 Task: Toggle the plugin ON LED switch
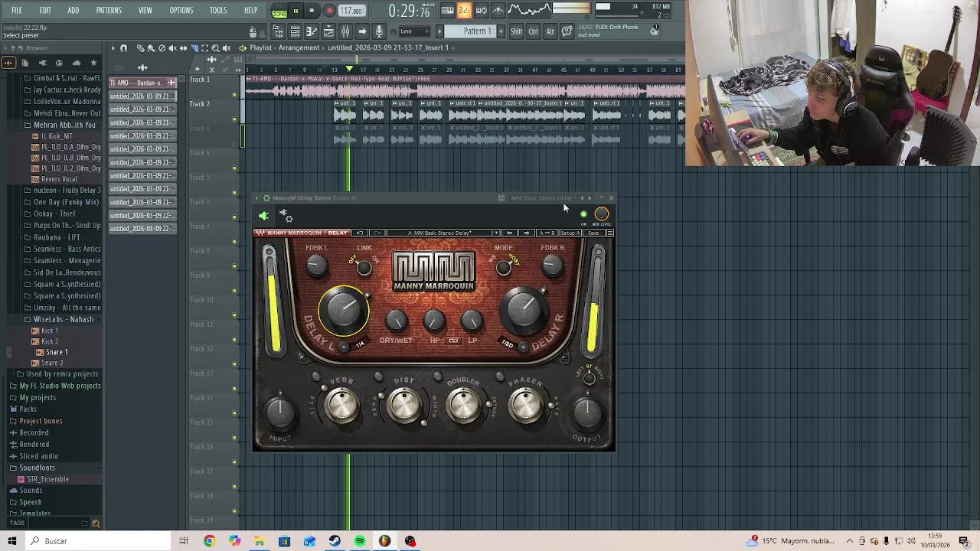pyautogui.click(x=583, y=215)
